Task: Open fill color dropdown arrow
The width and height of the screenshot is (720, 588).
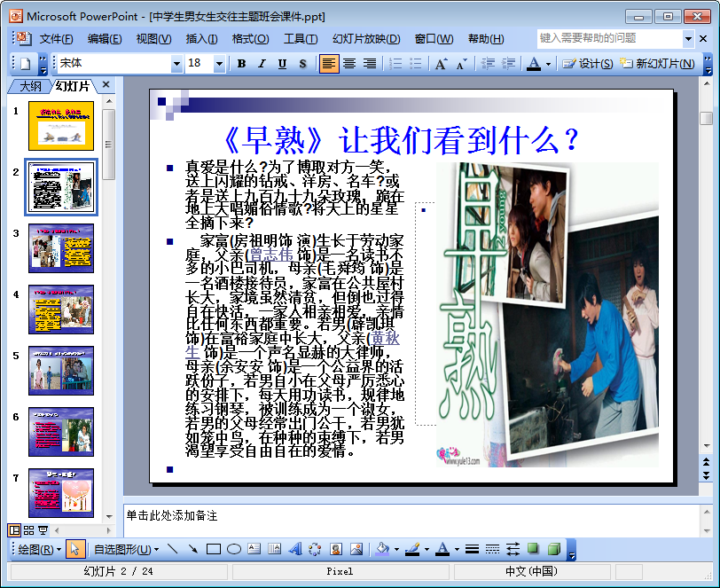Action: pos(396,549)
